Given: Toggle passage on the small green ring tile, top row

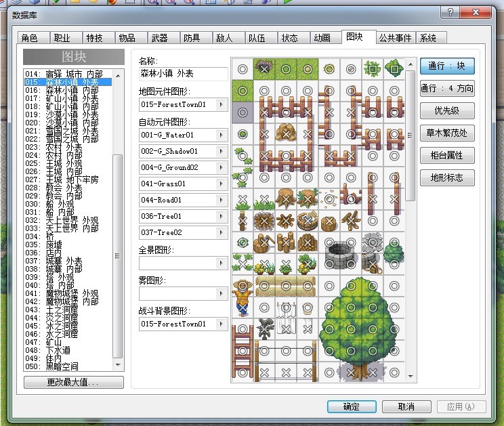Looking at the screenshot, I should tap(329, 69).
